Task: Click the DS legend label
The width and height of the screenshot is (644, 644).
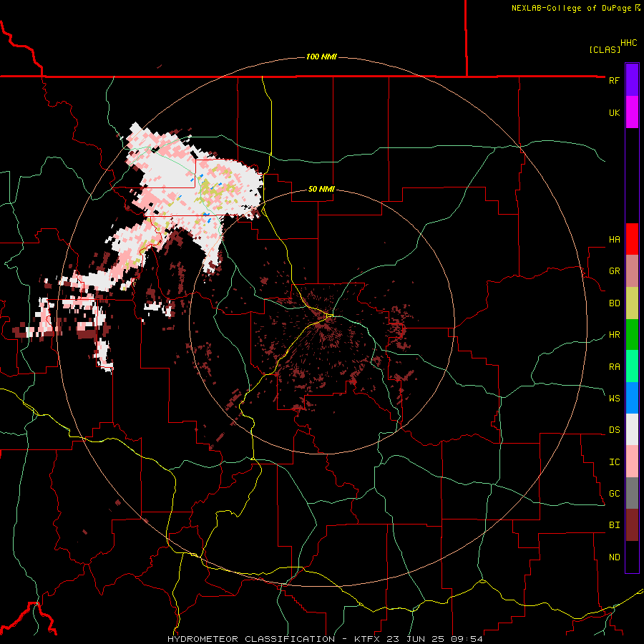Action: point(614,430)
